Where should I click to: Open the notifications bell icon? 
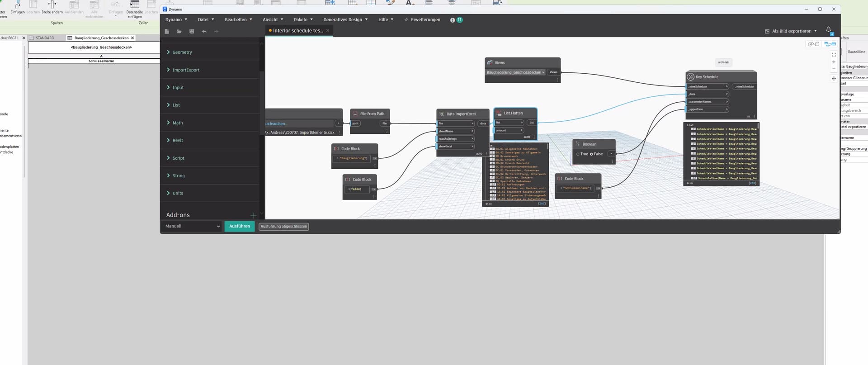coord(829,30)
